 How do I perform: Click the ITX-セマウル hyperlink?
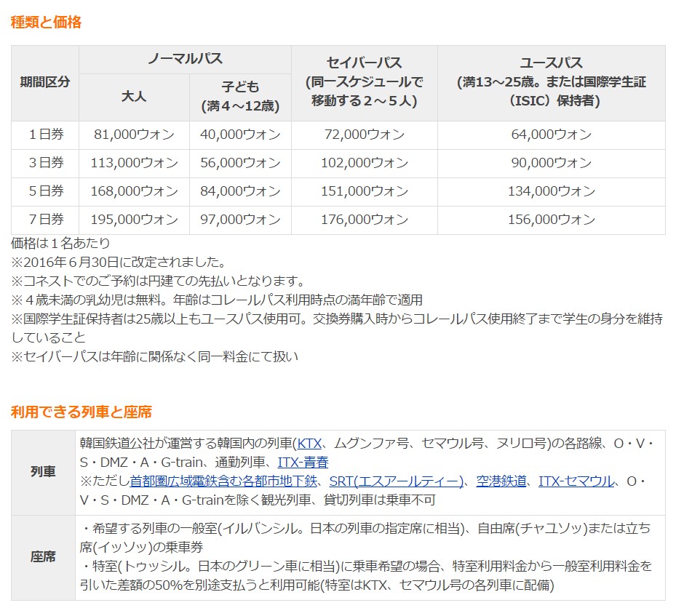point(576,481)
